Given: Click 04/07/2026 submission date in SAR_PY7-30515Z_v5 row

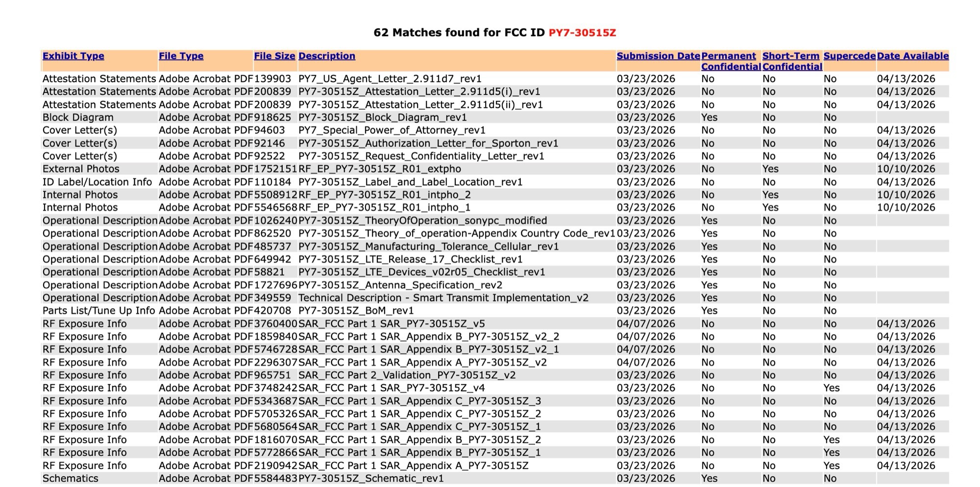Looking at the screenshot, I should [x=646, y=324].
